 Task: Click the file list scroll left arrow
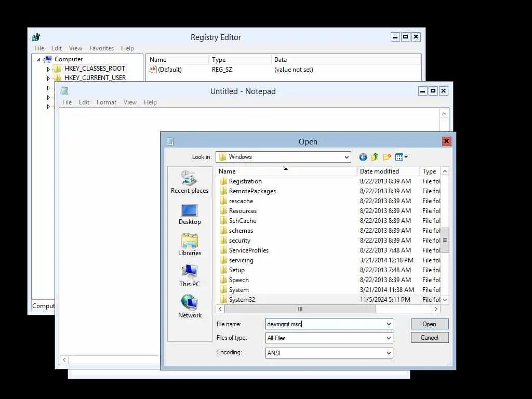(220, 309)
